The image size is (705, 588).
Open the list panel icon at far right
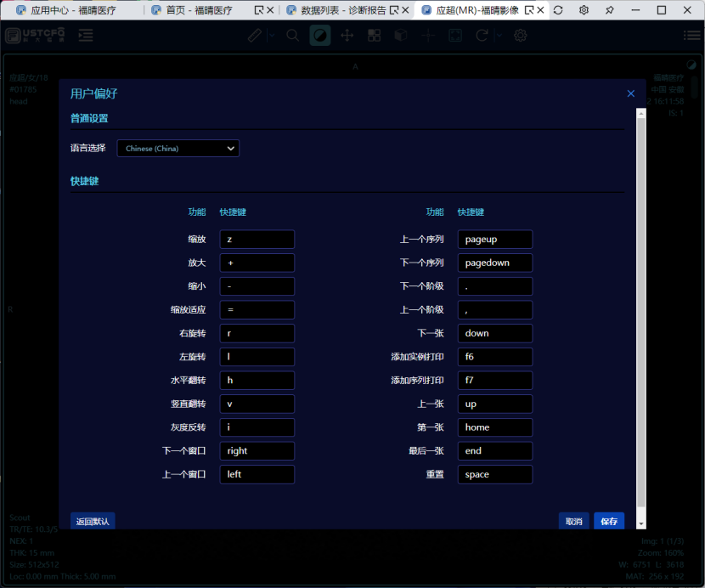pos(691,36)
